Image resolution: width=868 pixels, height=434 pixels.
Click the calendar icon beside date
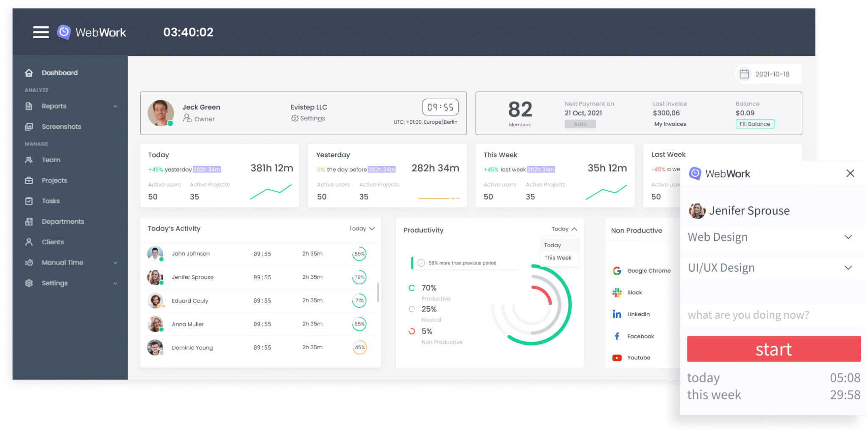(744, 74)
